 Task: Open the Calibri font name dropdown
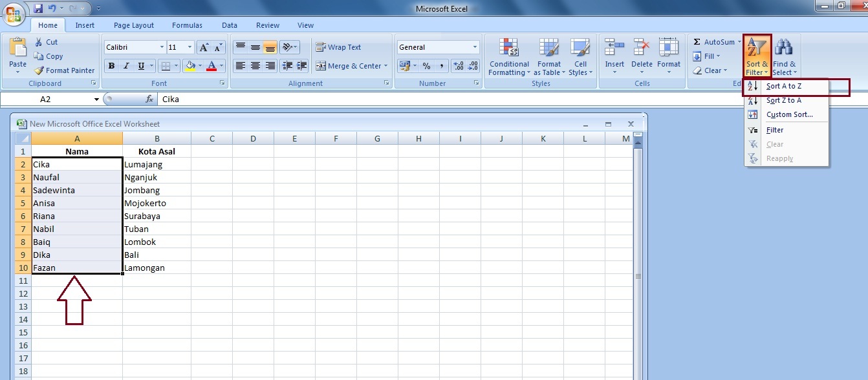[x=161, y=47]
